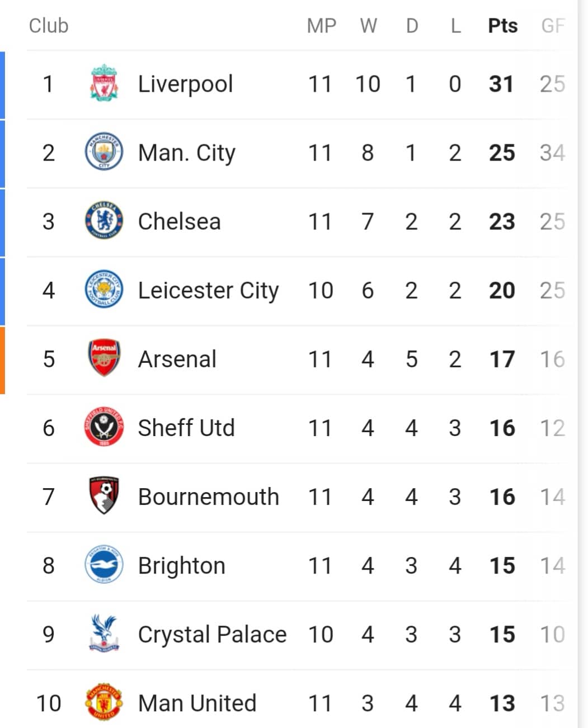
Task: Click the Arsenal club crest
Action: pos(104,358)
